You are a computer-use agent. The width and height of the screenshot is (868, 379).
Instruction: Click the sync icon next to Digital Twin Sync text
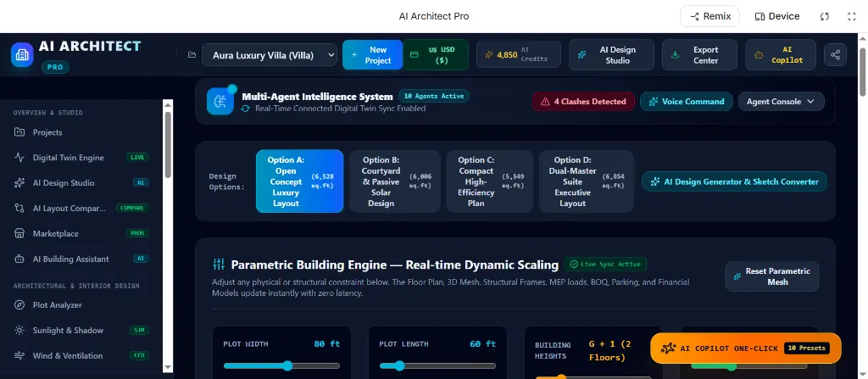(245, 109)
